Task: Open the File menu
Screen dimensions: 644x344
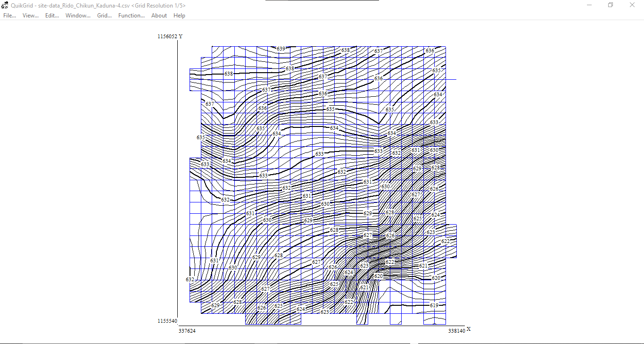Action: (x=9, y=15)
